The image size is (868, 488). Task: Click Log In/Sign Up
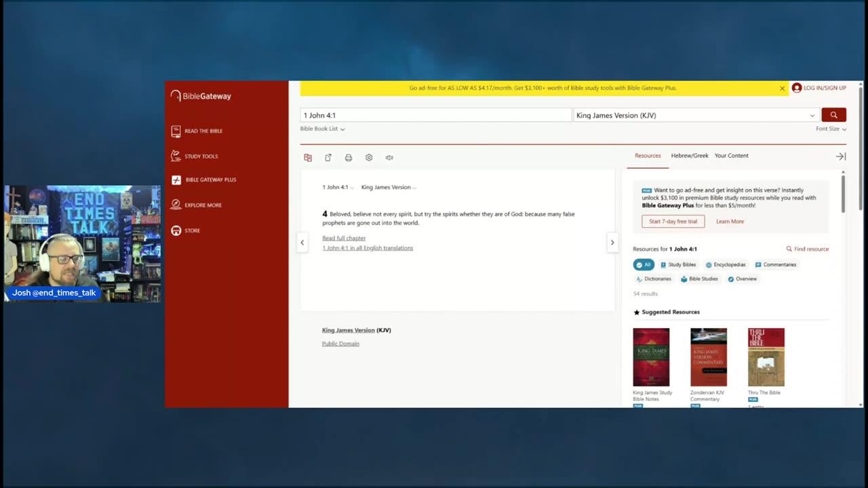819,88
